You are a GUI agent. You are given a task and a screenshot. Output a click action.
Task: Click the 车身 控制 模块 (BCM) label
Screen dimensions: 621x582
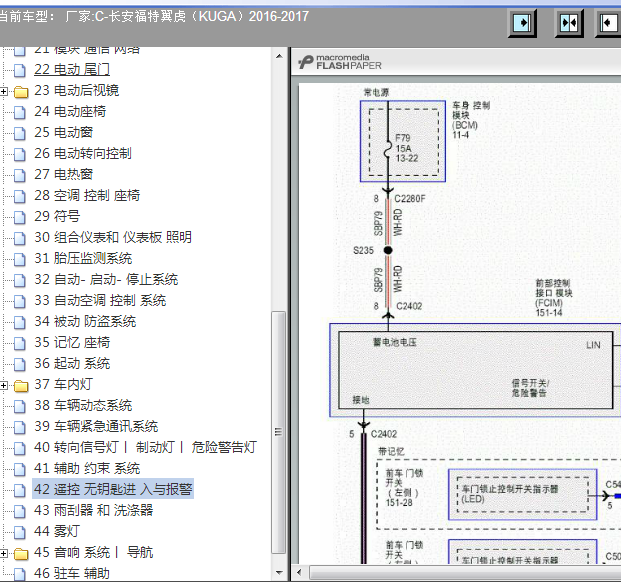click(471, 120)
